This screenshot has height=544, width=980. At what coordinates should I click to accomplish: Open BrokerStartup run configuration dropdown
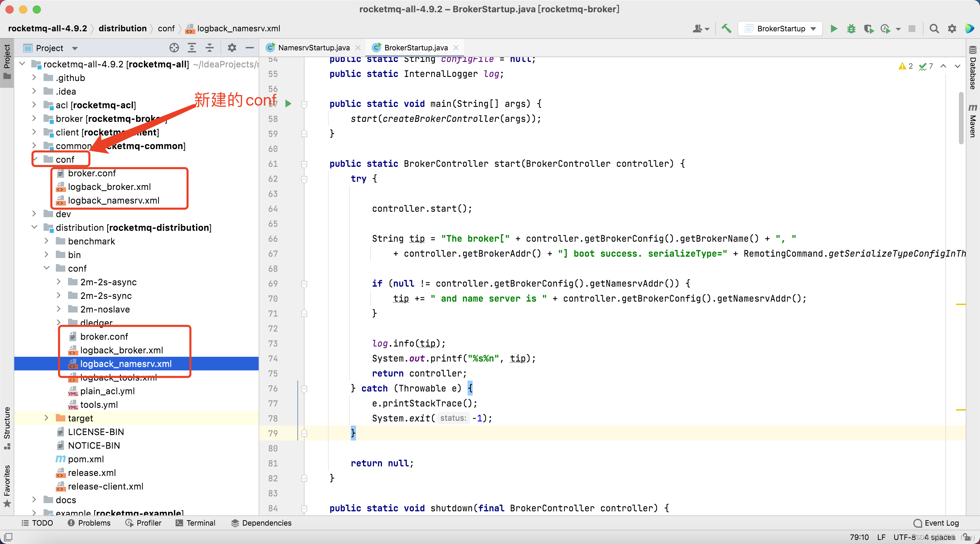780,29
